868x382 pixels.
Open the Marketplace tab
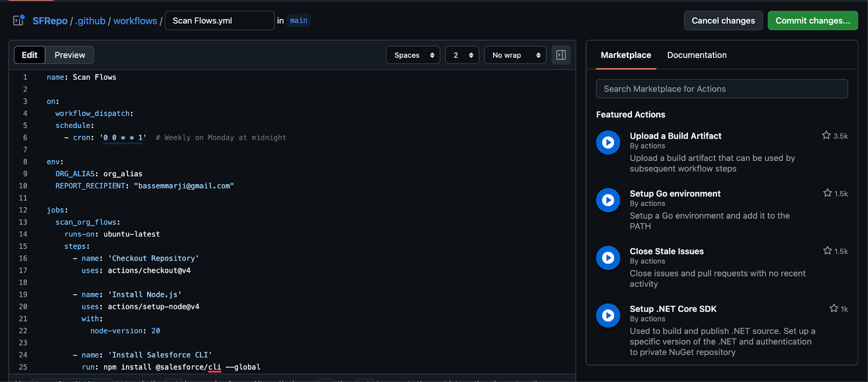(x=626, y=55)
